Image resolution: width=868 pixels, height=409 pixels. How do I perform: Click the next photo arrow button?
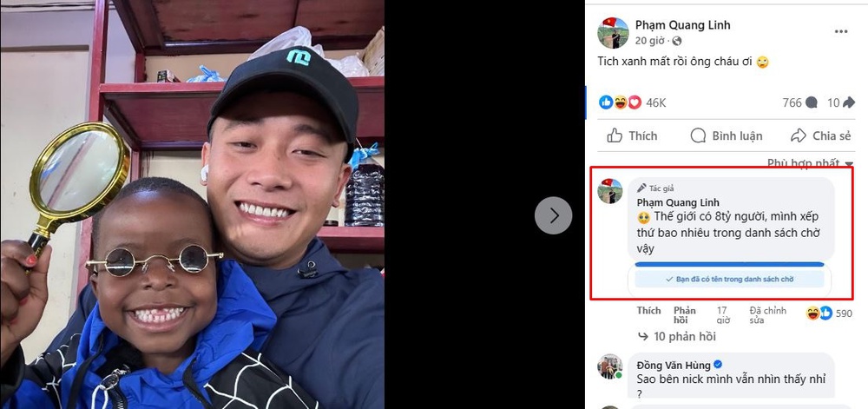553,215
